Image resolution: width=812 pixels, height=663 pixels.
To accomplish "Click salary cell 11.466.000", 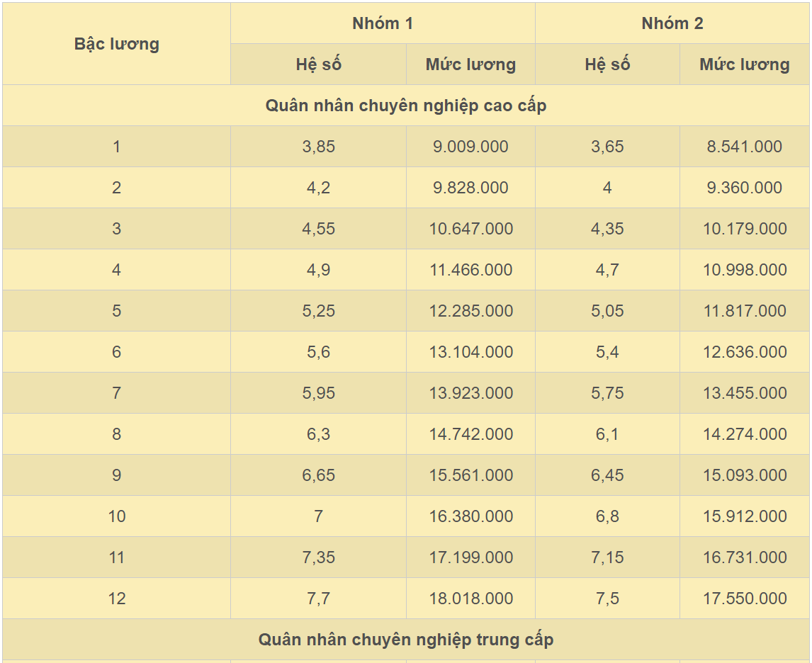I will 470,270.
